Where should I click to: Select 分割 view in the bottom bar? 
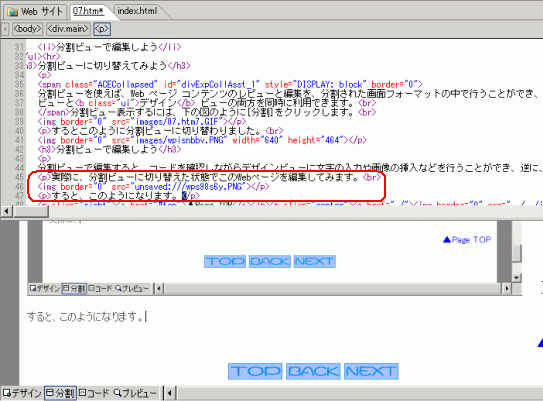(60, 393)
